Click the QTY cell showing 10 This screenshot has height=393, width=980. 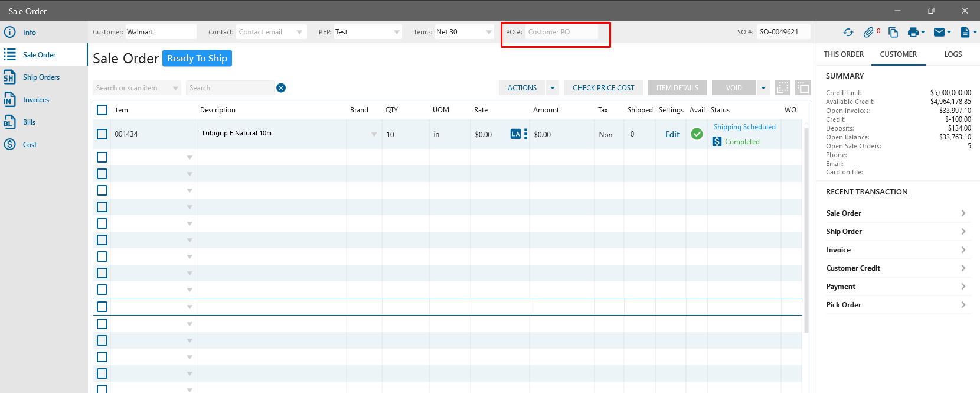click(x=405, y=134)
